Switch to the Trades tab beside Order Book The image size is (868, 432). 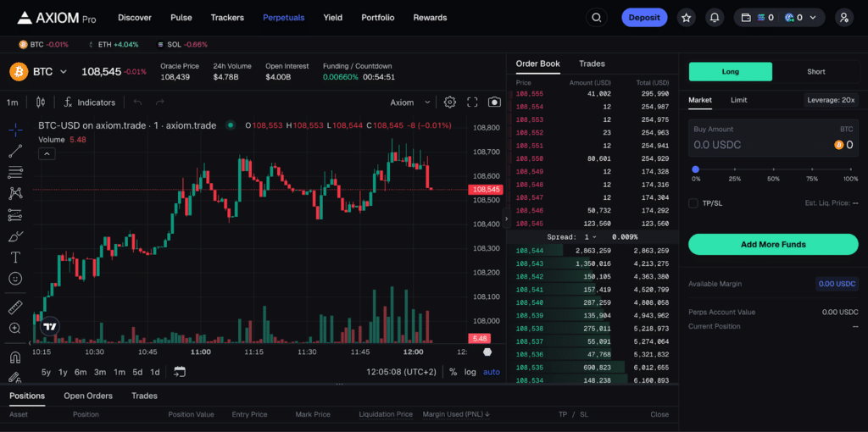pos(592,64)
